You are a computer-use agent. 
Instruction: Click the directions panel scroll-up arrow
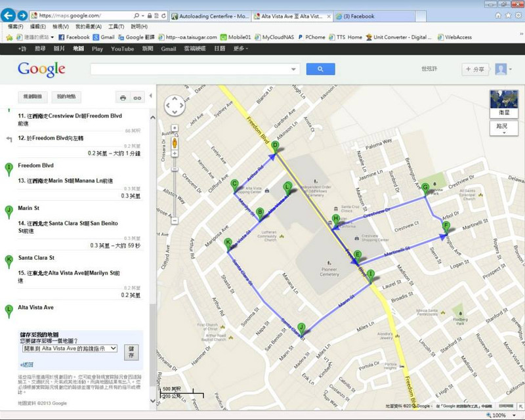[x=153, y=117]
